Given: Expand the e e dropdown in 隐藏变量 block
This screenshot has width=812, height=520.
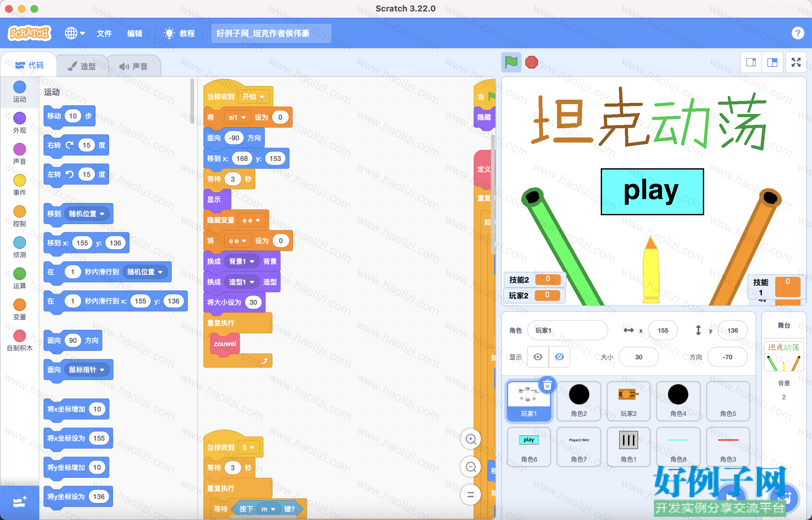Looking at the screenshot, I should (251, 220).
